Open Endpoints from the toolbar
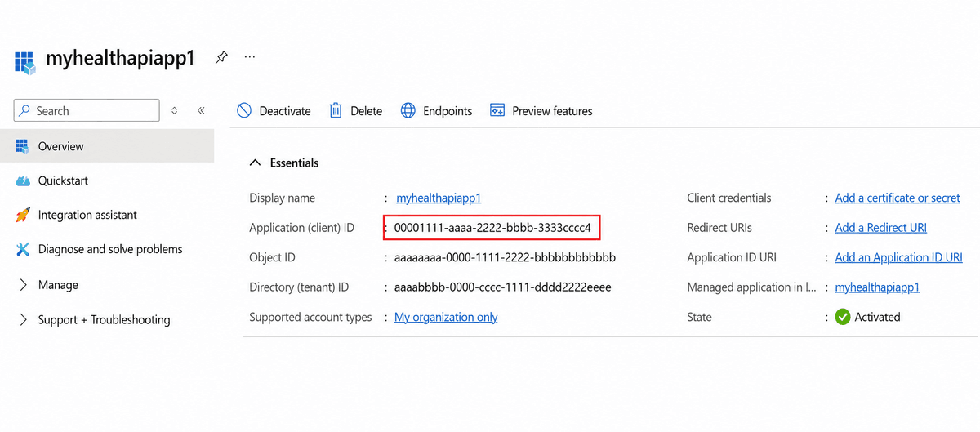The width and height of the screenshot is (980, 432). 448,111
